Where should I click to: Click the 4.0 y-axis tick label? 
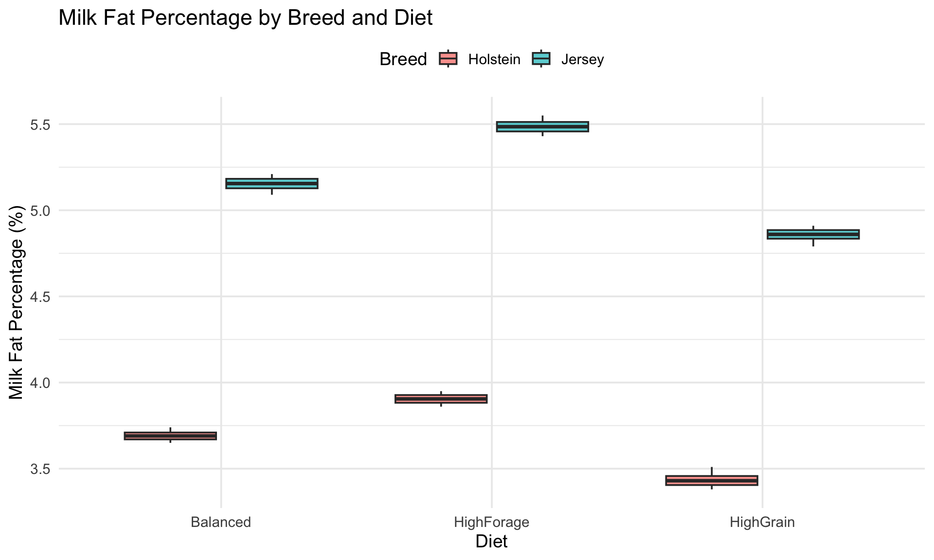[x=40, y=383]
